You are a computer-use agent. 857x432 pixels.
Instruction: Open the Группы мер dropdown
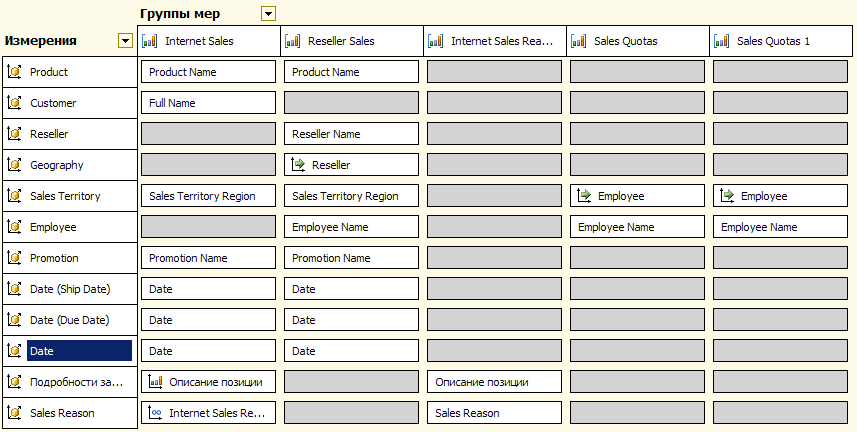click(268, 14)
